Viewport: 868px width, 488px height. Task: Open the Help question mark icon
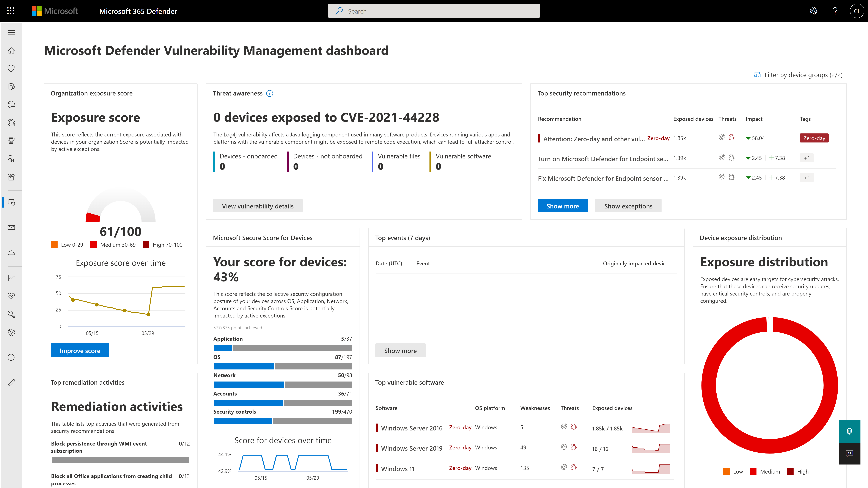(x=835, y=11)
